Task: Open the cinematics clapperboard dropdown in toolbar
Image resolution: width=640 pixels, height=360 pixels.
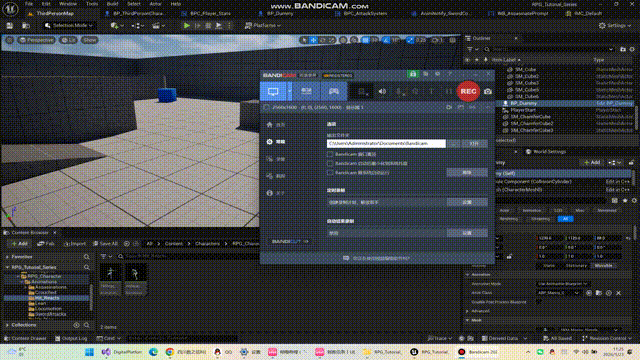Action: click(158, 25)
